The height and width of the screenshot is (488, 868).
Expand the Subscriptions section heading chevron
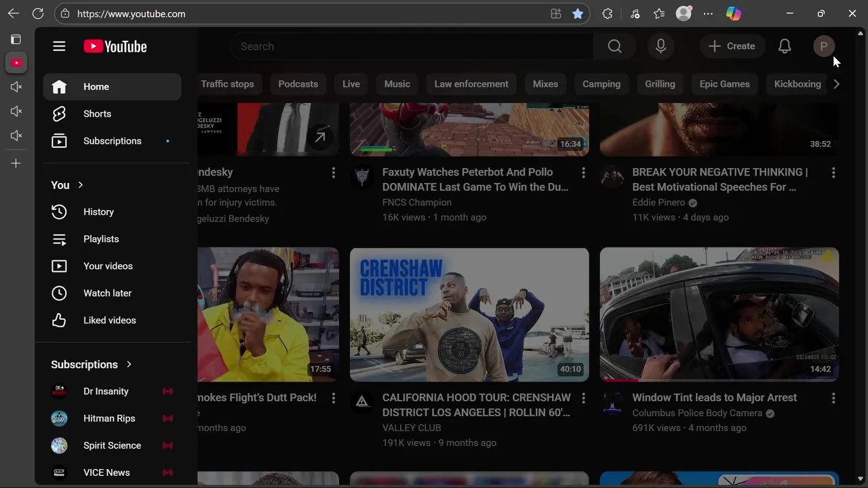coord(129,365)
